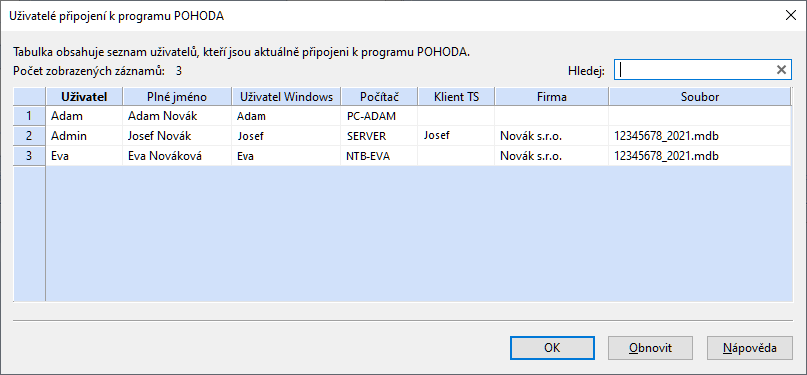
Task: Click Eva in Uživatel column
Action: 84,156
